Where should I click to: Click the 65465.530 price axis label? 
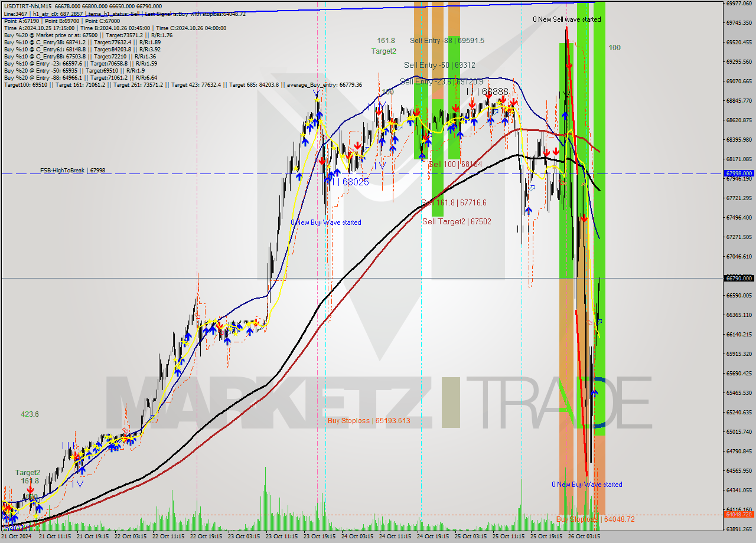(739, 392)
